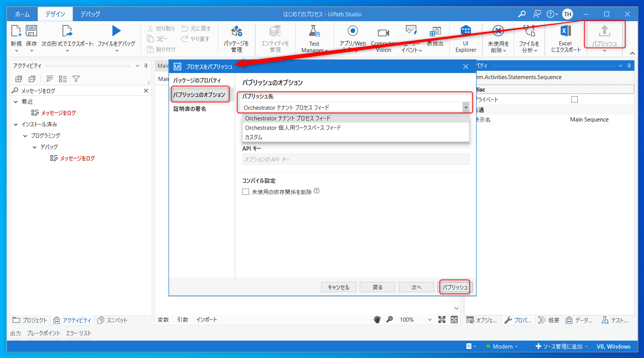The width and height of the screenshot is (644, 358).
Task: Collapse the デバッグ tree node
Action: pyautogui.click(x=34, y=147)
